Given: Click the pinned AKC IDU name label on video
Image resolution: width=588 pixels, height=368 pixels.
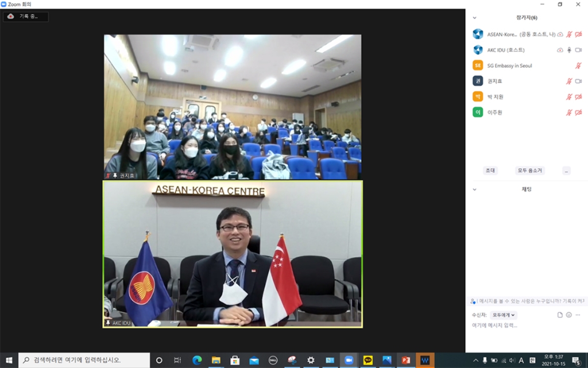Looking at the screenshot, I should [118, 323].
